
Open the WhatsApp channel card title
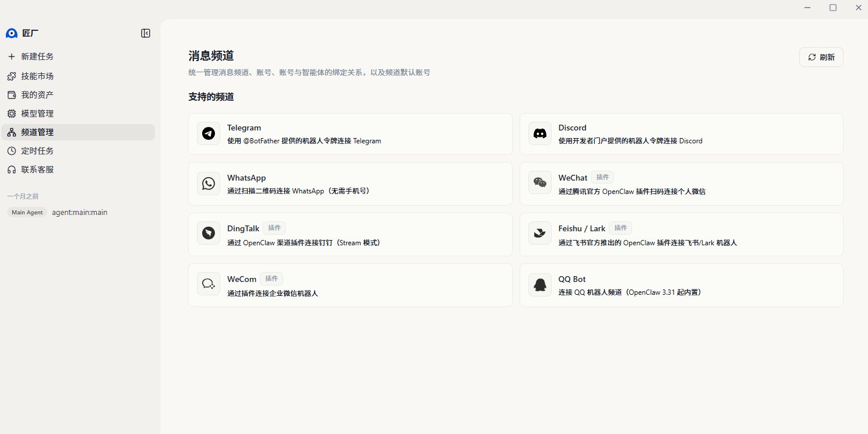pyautogui.click(x=246, y=178)
